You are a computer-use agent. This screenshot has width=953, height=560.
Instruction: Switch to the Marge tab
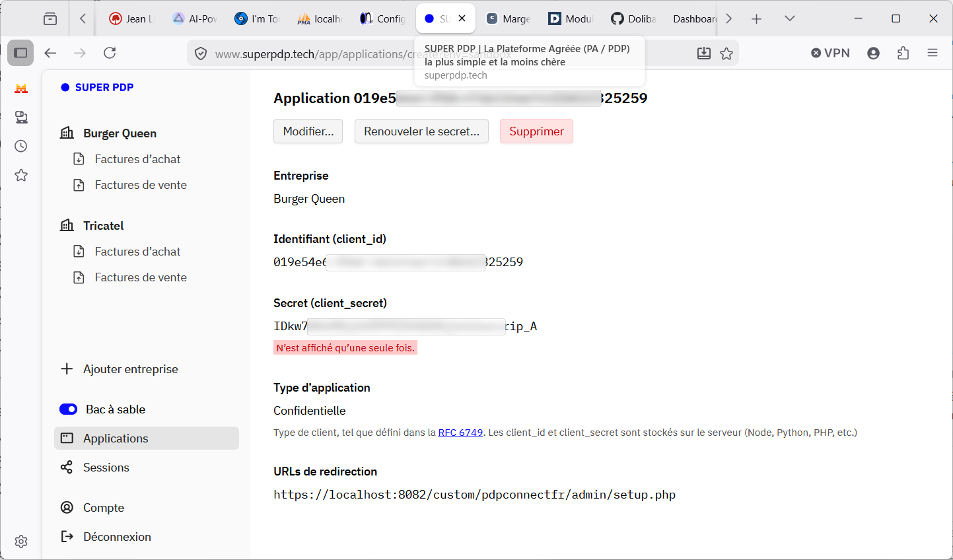point(509,18)
